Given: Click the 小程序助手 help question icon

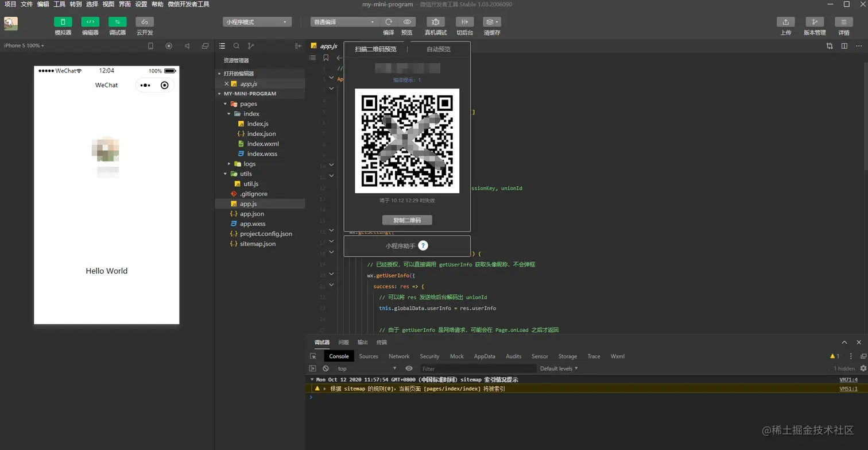Looking at the screenshot, I should click(423, 246).
